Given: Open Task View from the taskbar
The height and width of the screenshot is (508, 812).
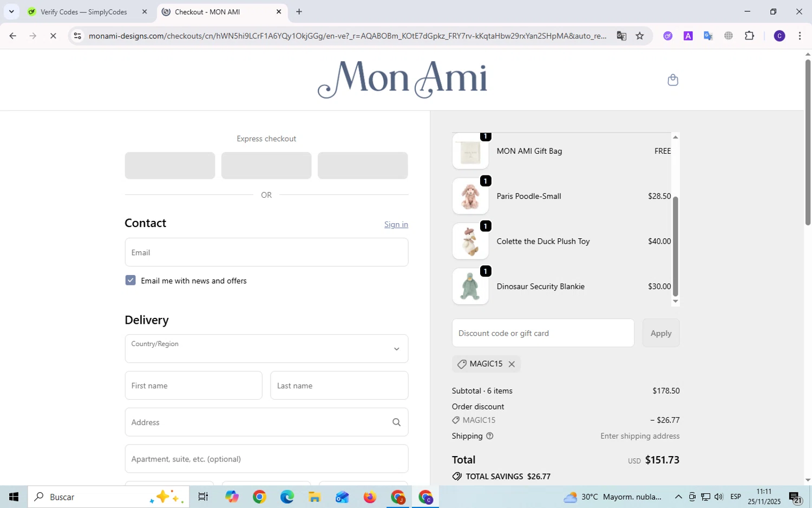Looking at the screenshot, I should [x=204, y=497].
